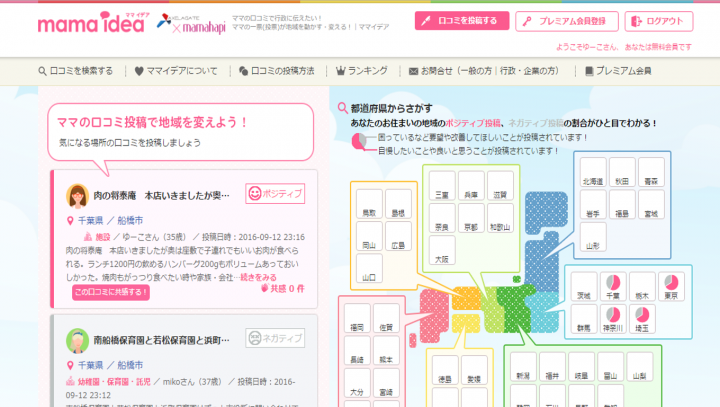Click 船橋市 on the 肉の将泰庵 post
The width and height of the screenshot is (720, 407).
[x=130, y=221]
